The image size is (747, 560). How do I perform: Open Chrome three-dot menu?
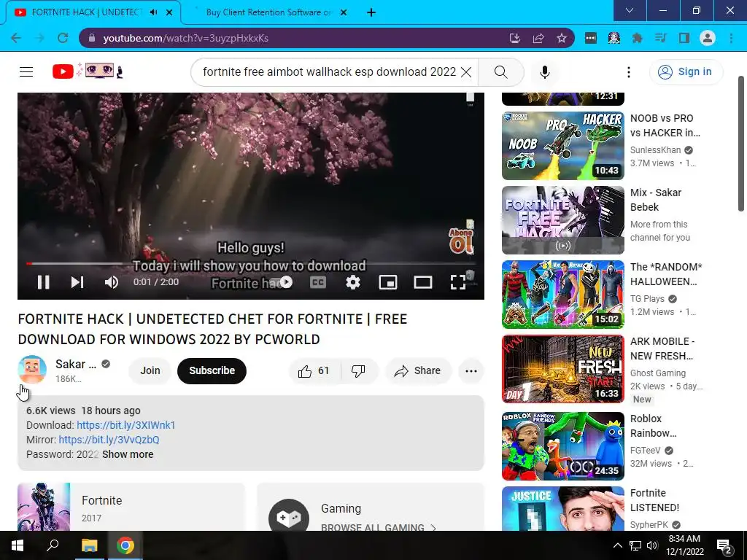[731, 38]
